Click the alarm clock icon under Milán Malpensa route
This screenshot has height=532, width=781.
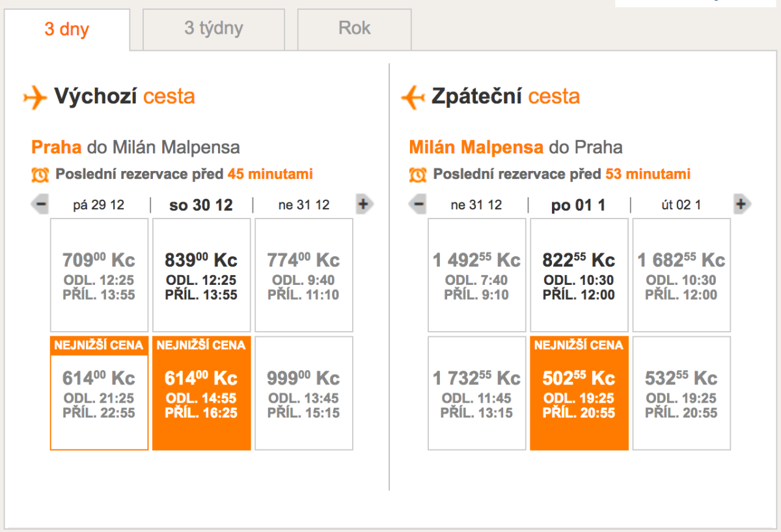pos(417,174)
